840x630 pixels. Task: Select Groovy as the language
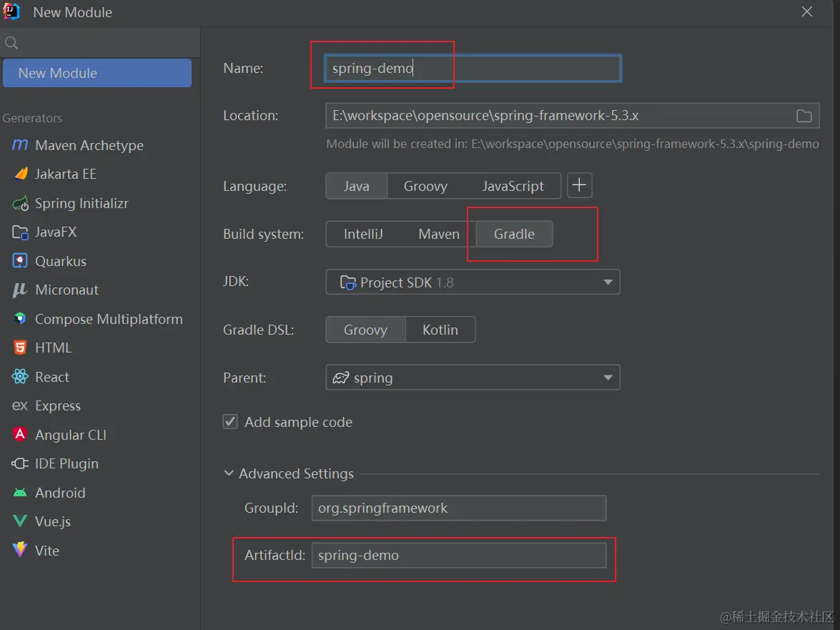pyautogui.click(x=425, y=187)
